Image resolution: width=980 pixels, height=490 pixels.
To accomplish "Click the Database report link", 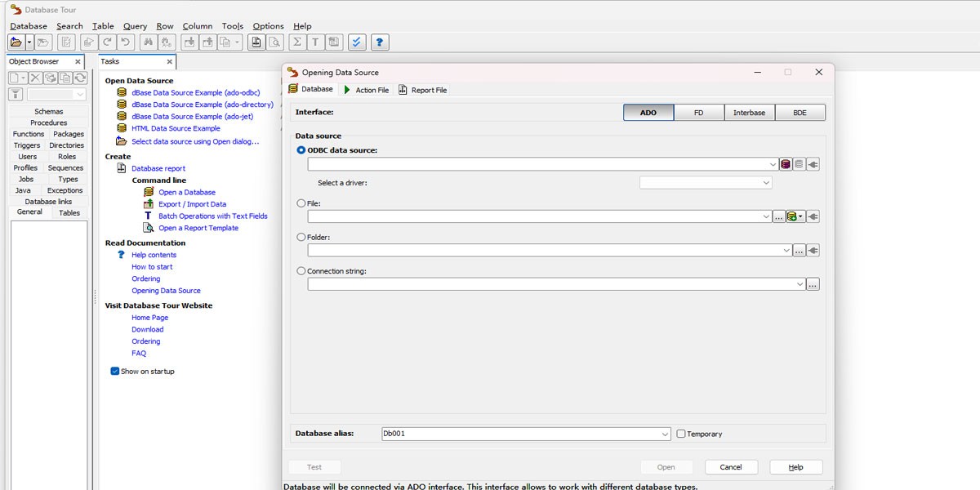I will [158, 168].
